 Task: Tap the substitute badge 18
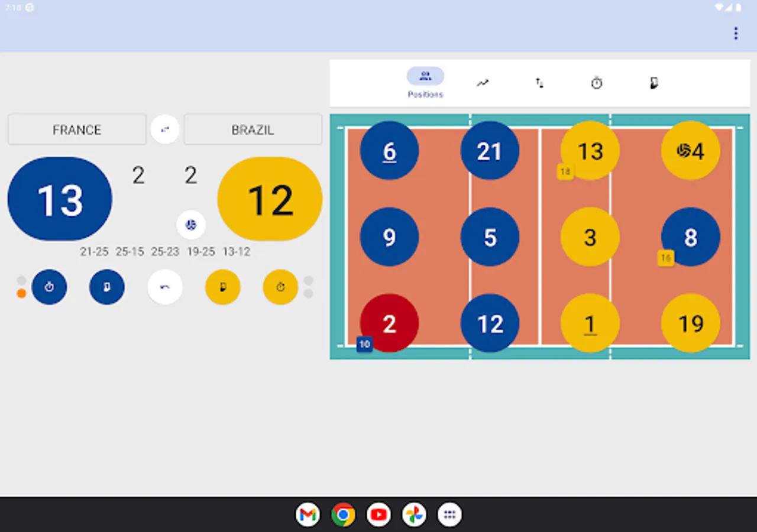pyautogui.click(x=565, y=172)
